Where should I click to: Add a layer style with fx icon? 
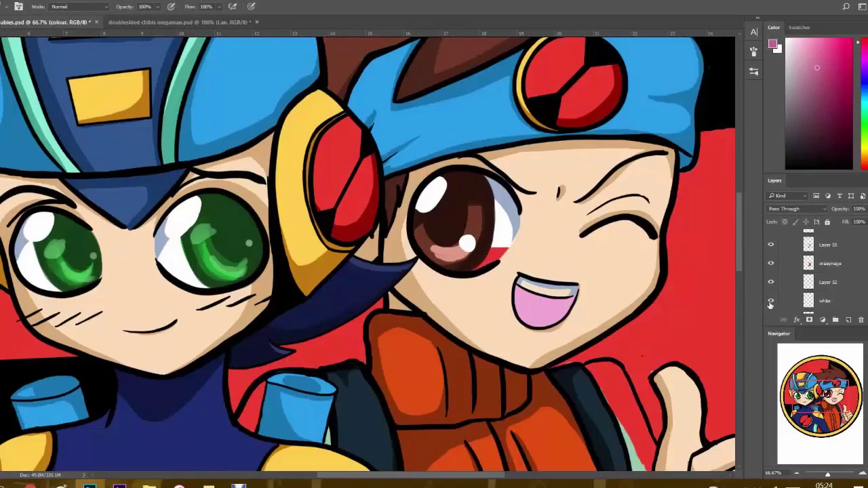pos(797,320)
